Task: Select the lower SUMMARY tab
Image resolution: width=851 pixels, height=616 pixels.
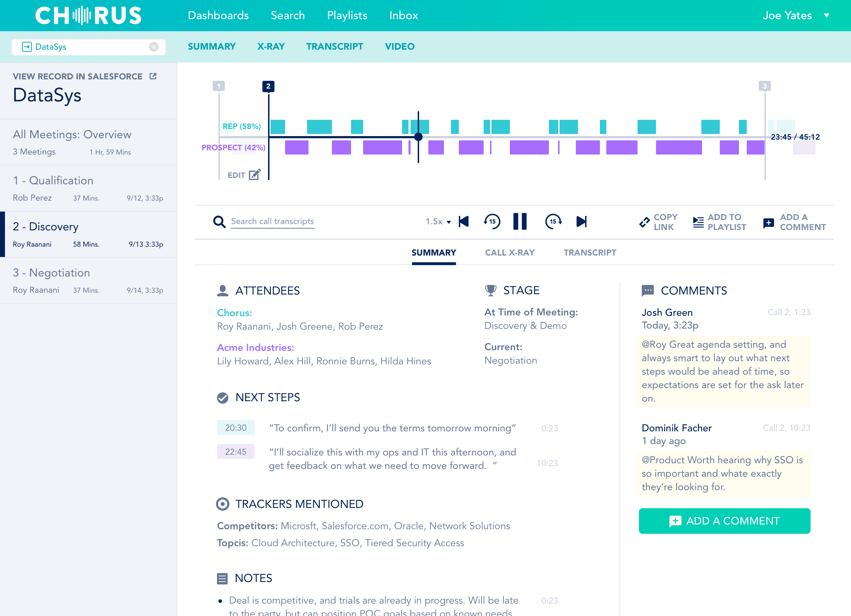Action: [434, 253]
